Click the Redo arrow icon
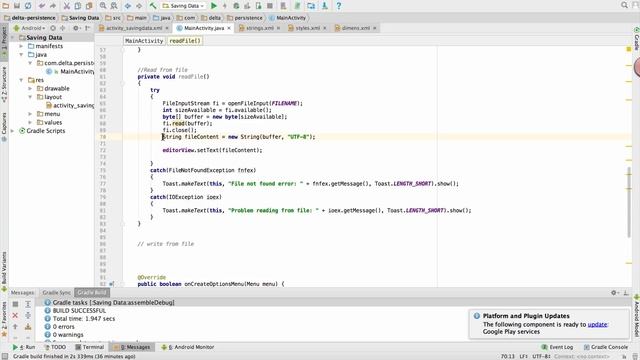The width and height of the screenshot is (640, 360). pos(53,6)
